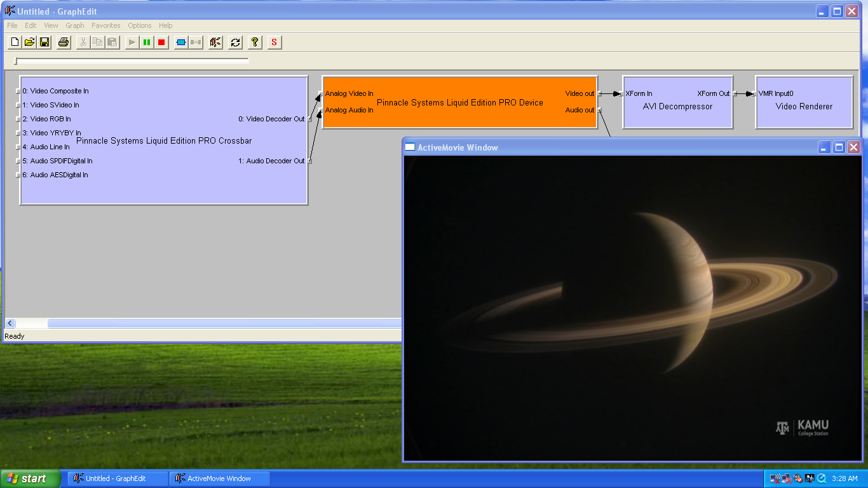The height and width of the screenshot is (488, 868).
Task: Click the Audio out pin
Action: click(x=599, y=110)
